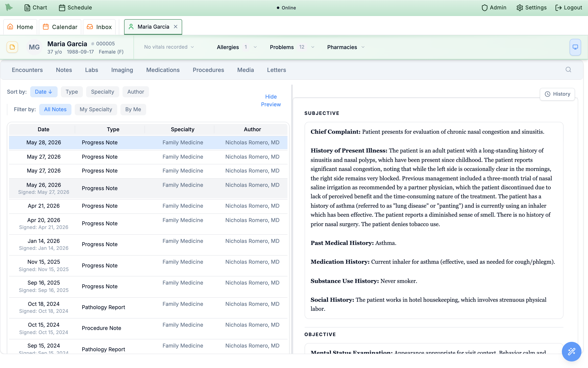Sort notes by Specialty
This screenshot has width=588, height=368.
coord(102,92)
